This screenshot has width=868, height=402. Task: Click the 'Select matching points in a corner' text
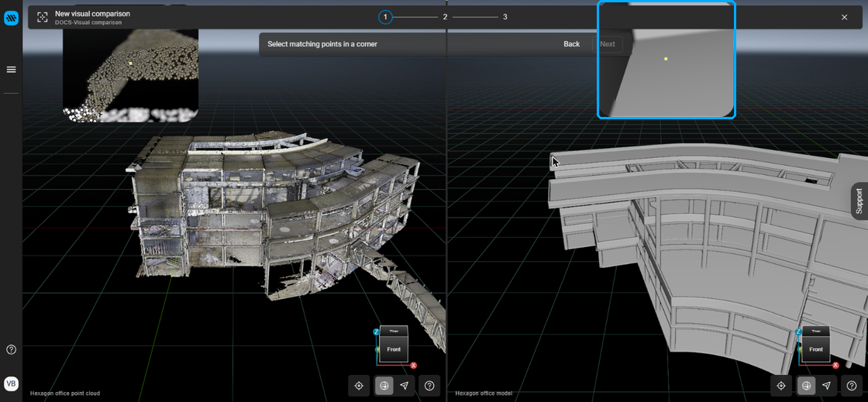(x=322, y=44)
